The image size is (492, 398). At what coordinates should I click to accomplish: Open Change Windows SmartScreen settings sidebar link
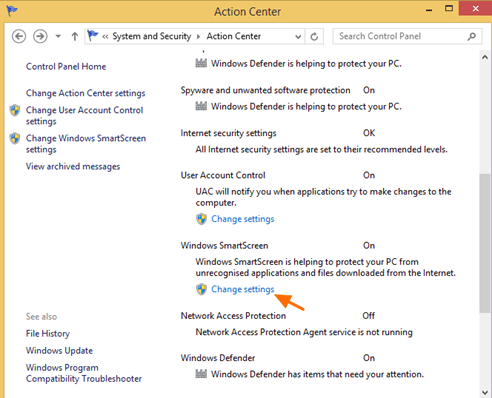point(86,144)
